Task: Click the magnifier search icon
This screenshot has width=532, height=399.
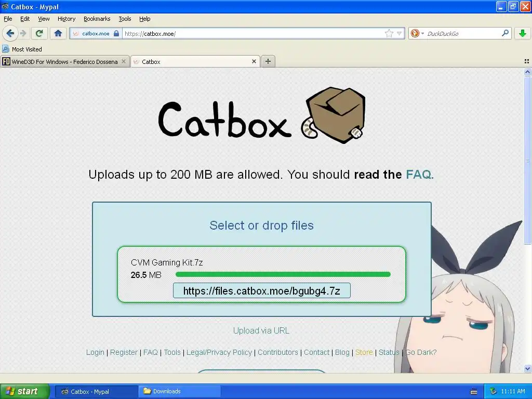Action: [505, 33]
